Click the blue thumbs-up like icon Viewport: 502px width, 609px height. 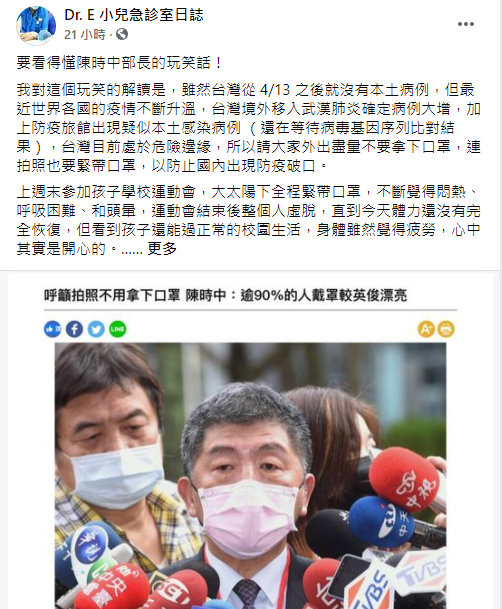(52, 329)
